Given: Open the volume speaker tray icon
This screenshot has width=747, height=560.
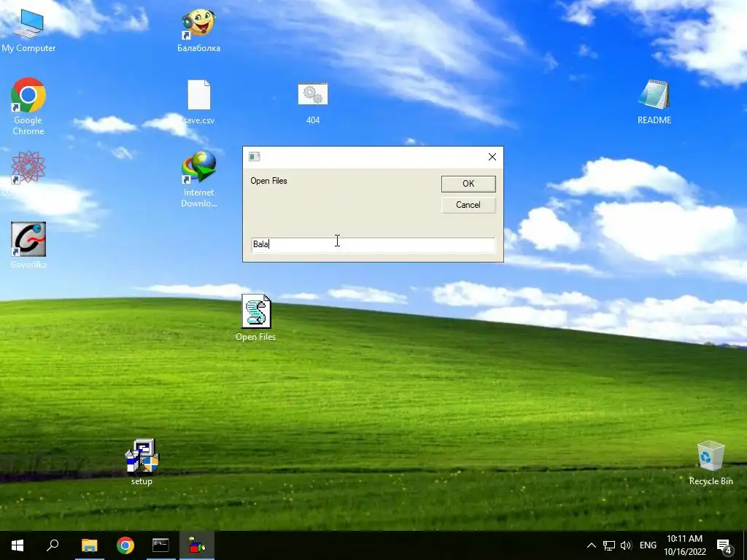Looking at the screenshot, I should tap(626, 545).
